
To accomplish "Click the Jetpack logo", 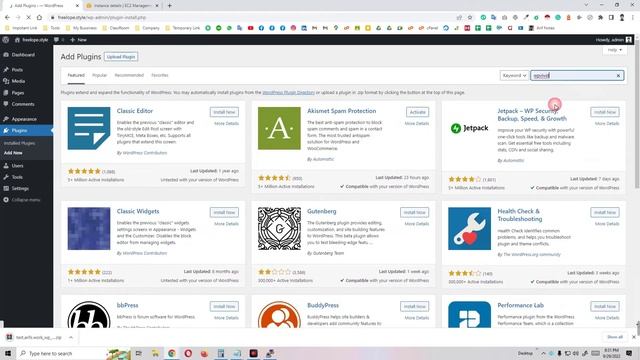I will [x=469, y=128].
